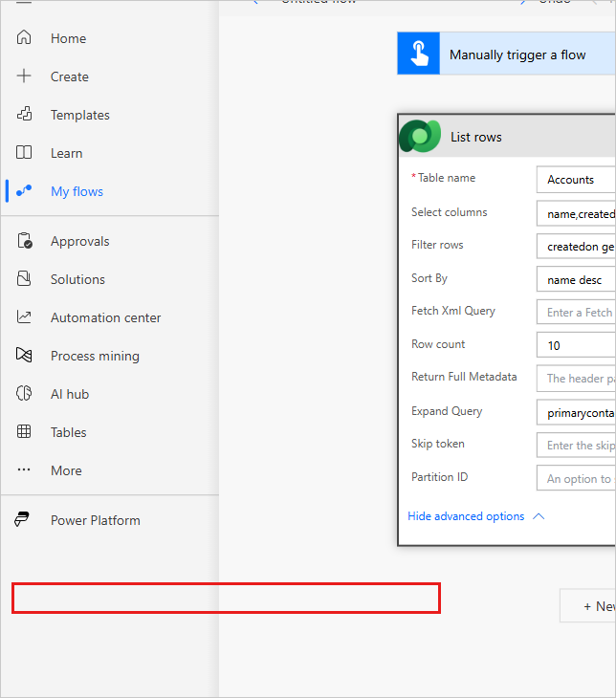Edit the Expand Query field
The width and height of the screenshot is (616, 698).
(577, 412)
